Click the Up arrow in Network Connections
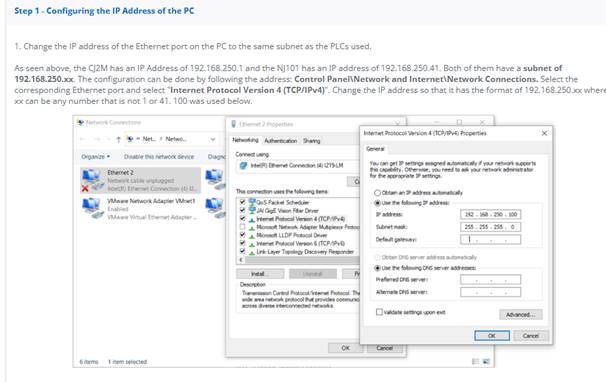This screenshot has width=606, height=382. coord(119,139)
